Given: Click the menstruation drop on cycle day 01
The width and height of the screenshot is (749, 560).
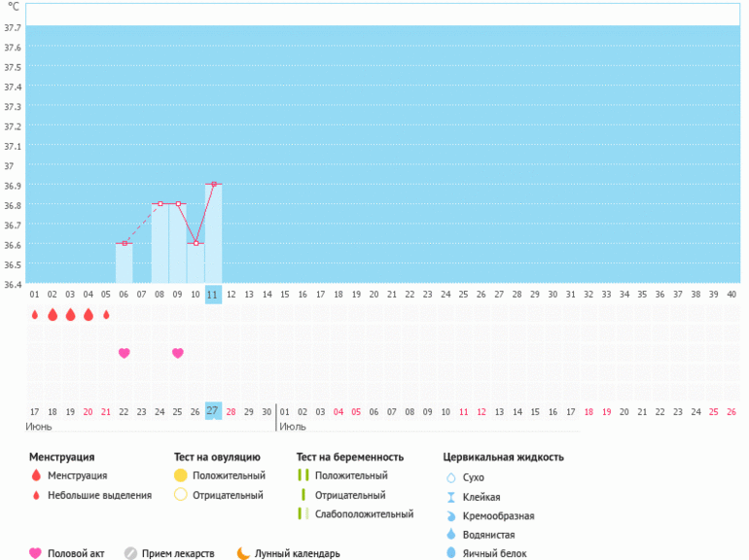Looking at the screenshot, I should tap(34, 315).
